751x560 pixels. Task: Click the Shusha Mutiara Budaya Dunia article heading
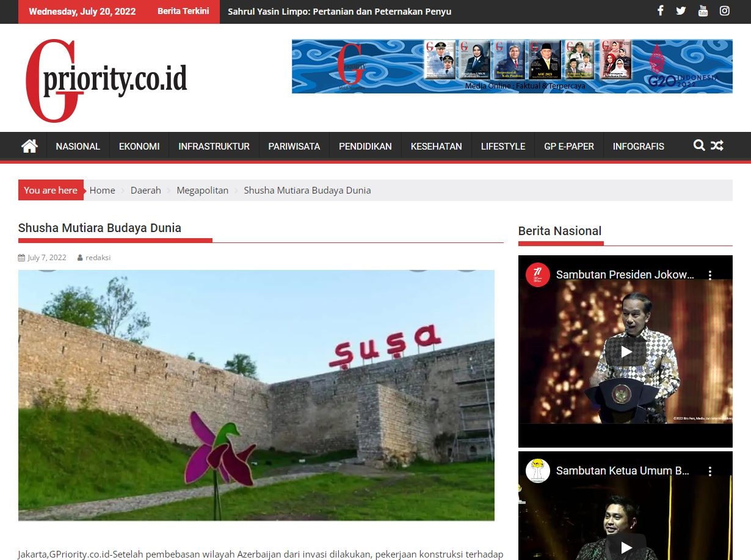click(100, 228)
